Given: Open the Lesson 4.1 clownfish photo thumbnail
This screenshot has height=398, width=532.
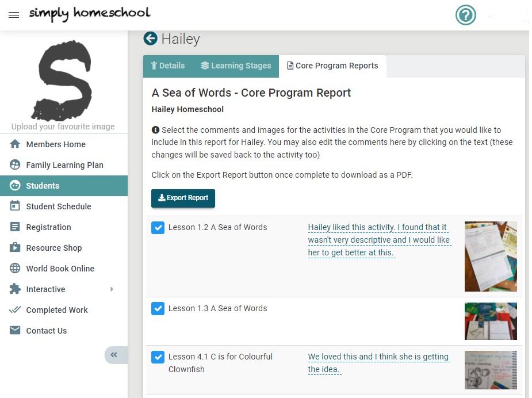Looking at the screenshot, I should click(491, 370).
